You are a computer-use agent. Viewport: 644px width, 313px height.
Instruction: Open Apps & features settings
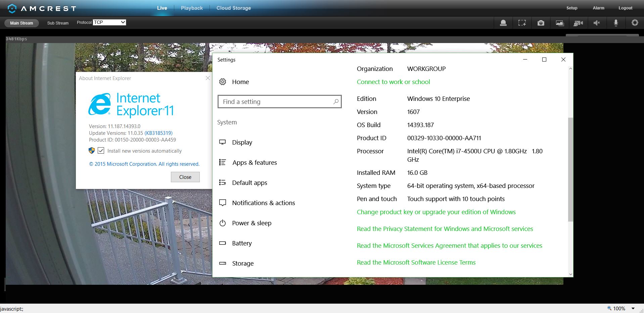pos(248,162)
